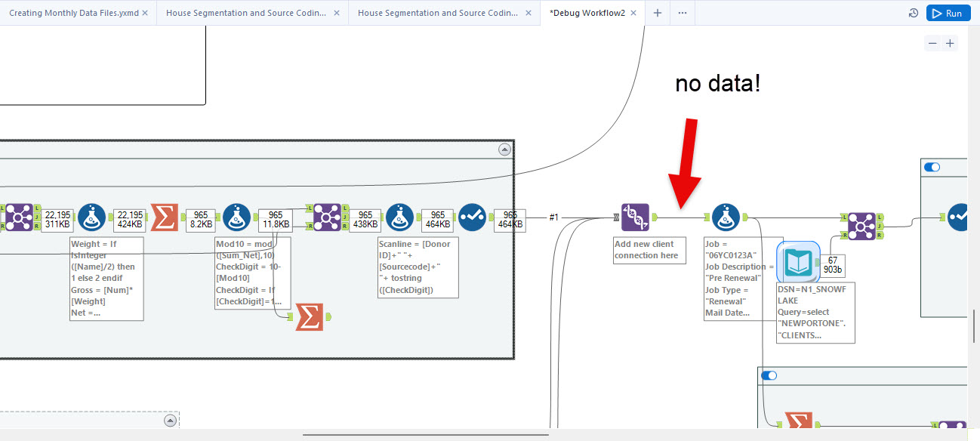Toggle the upper-right tool container on/off switch
This screenshot has height=441, width=980.
tap(932, 167)
